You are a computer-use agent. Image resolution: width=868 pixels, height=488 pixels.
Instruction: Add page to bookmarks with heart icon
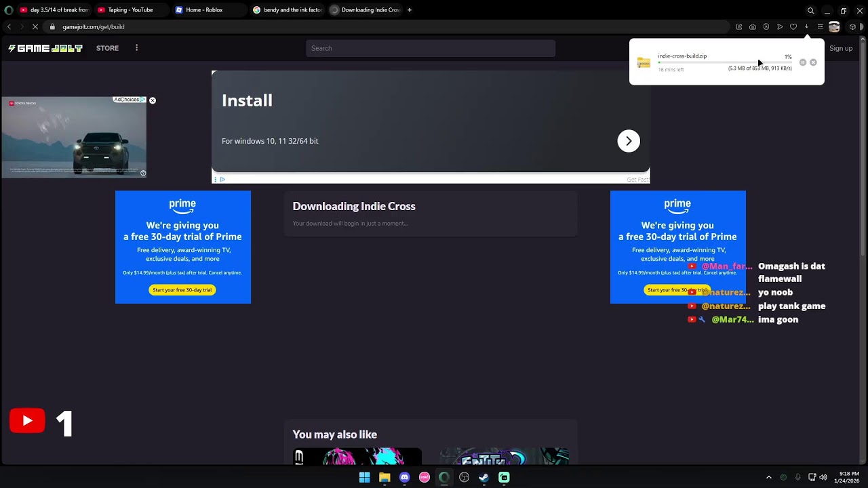(793, 27)
